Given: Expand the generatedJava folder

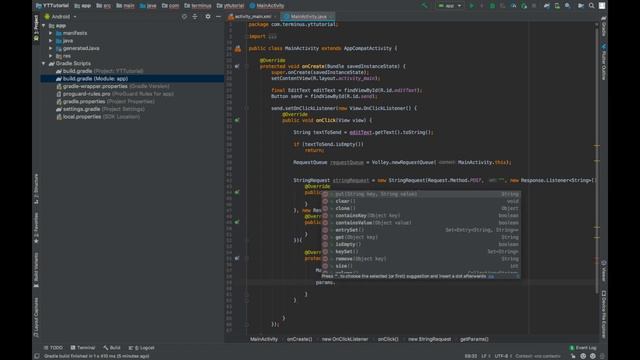Looking at the screenshot, I should [x=51, y=48].
